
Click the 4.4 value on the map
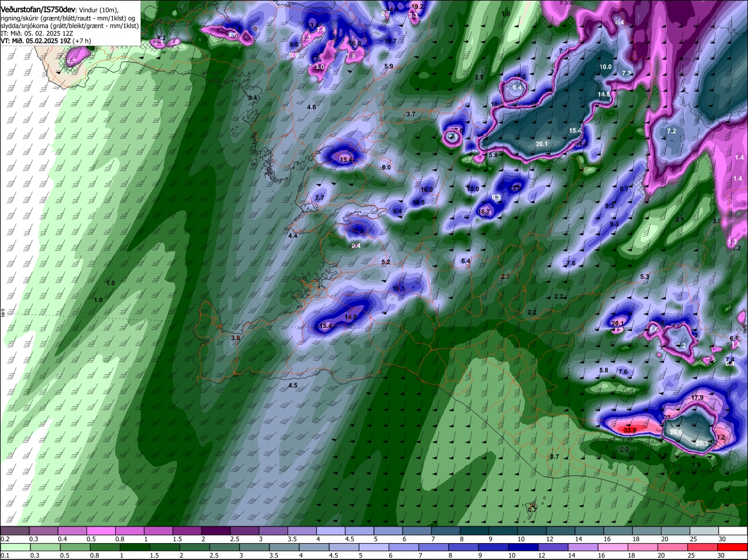coord(293,236)
